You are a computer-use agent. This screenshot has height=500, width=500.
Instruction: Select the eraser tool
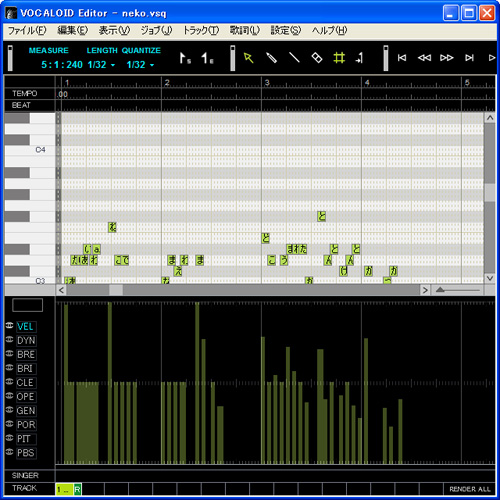click(x=317, y=58)
